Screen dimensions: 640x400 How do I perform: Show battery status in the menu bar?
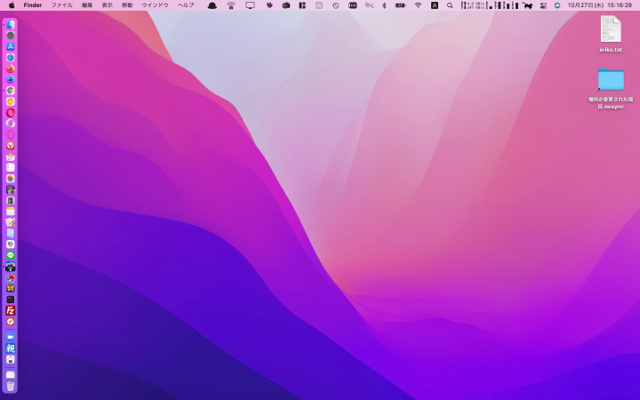(400, 5)
